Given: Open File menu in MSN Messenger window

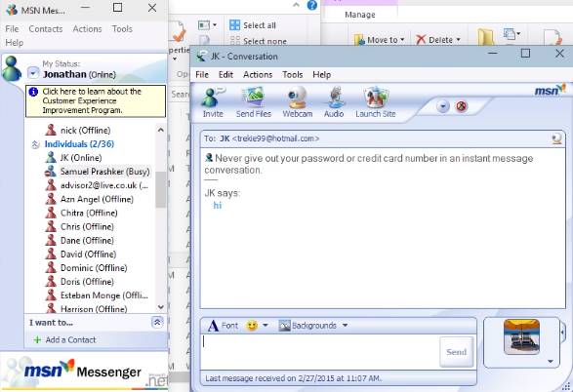Looking at the screenshot, I should pyautogui.click(x=12, y=29).
